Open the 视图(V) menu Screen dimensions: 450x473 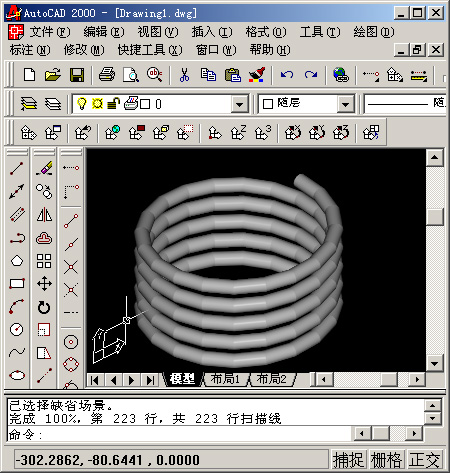pyautogui.click(x=158, y=32)
